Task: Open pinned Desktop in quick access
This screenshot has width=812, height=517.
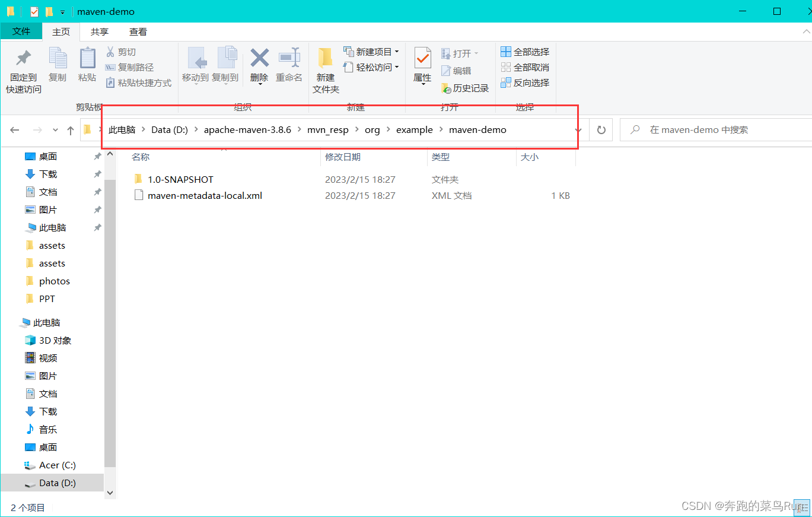Action: coord(48,157)
